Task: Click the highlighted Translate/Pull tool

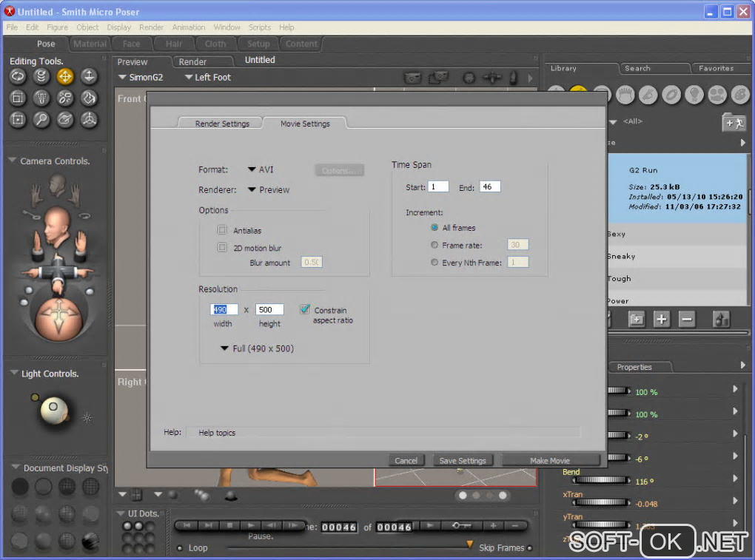Action: 65,76
